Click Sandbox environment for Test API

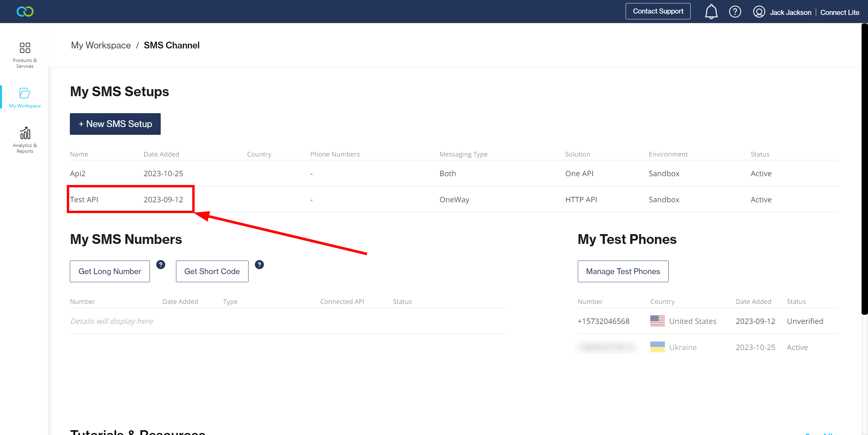coord(664,200)
